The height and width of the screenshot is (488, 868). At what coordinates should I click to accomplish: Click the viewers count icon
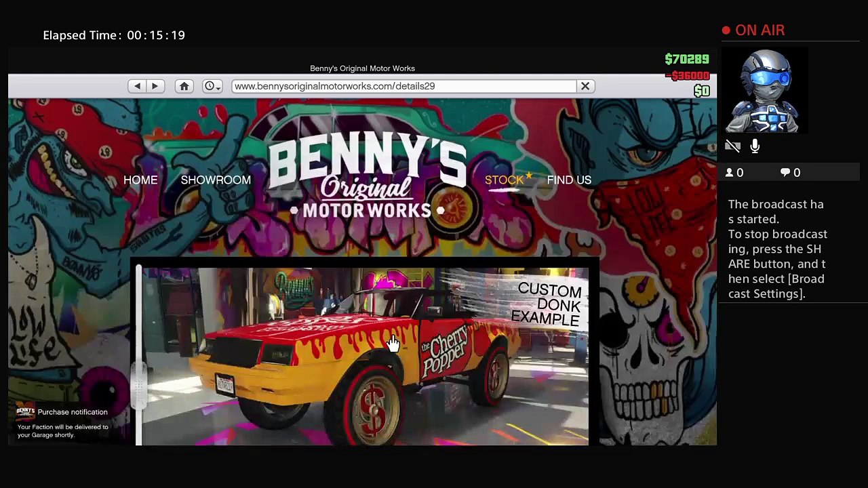[x=730, y=173]
